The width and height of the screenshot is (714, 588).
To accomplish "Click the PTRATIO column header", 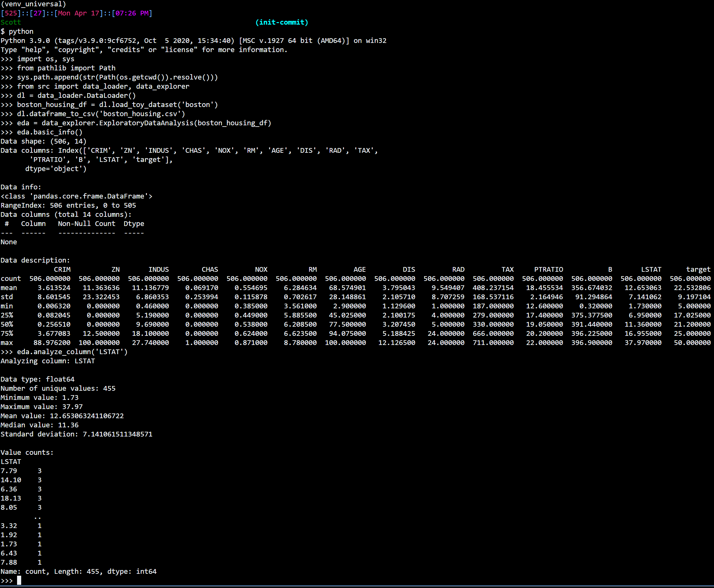I will (548, 269).
